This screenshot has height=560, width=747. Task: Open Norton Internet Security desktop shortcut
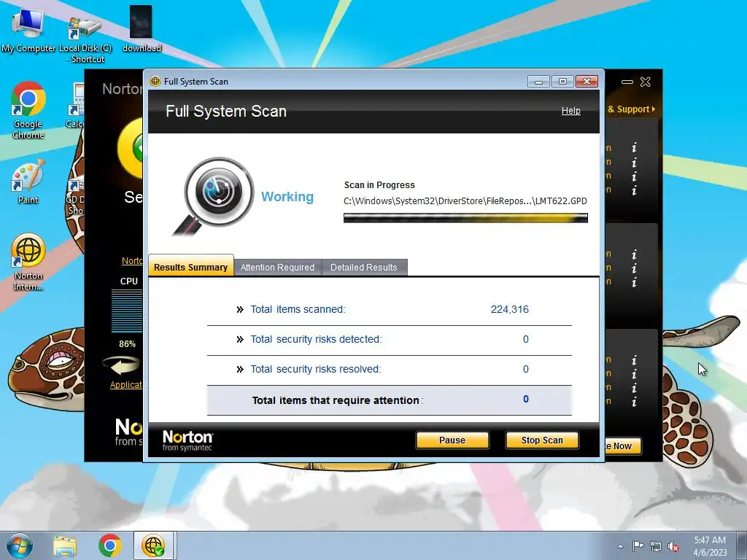click(28, 262)
